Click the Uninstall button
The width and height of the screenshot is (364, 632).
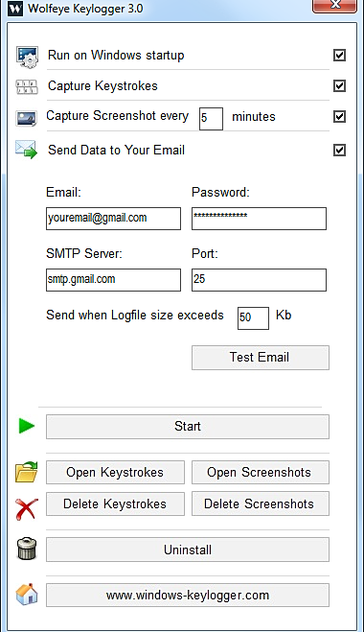click(188, 550)
